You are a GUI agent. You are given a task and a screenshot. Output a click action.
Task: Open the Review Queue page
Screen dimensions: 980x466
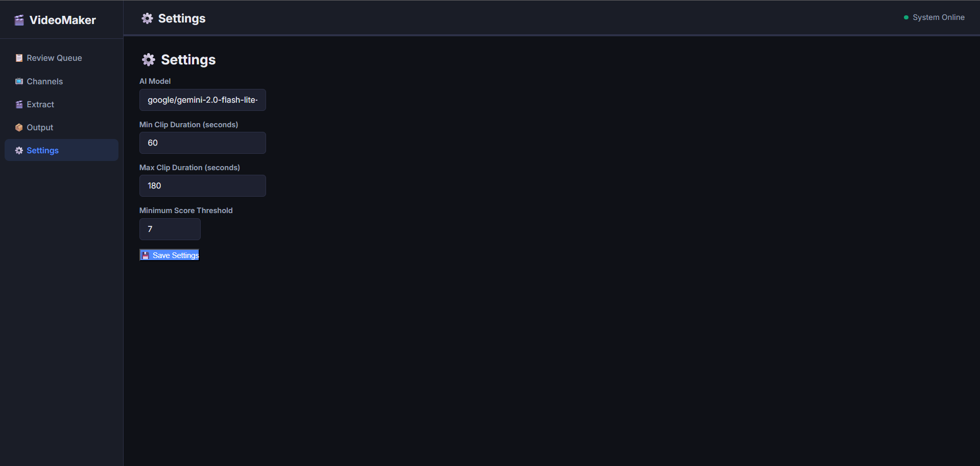[54, 58]
